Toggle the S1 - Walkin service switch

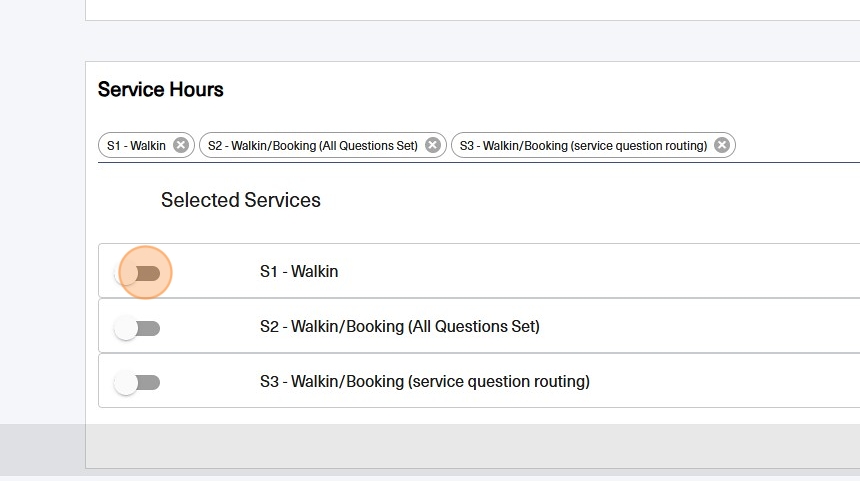pyautogui.click(x=138, y=273)
